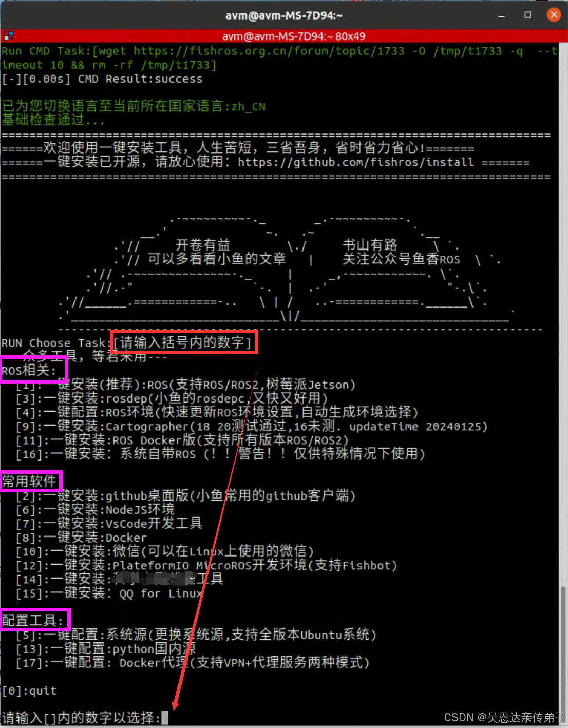This screenshot has height=728, width=568.
Task: Click the Terminator split-layout icon under the title
Action: coord(8,36)
